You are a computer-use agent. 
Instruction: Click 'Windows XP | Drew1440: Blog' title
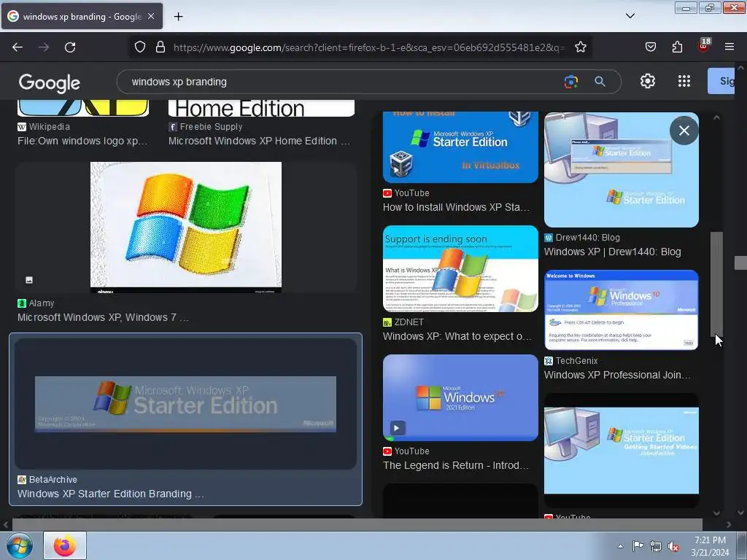click(612, 252)
